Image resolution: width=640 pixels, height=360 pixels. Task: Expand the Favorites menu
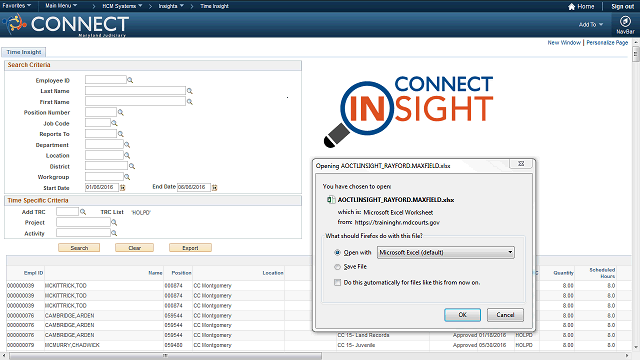coord(17,6)
